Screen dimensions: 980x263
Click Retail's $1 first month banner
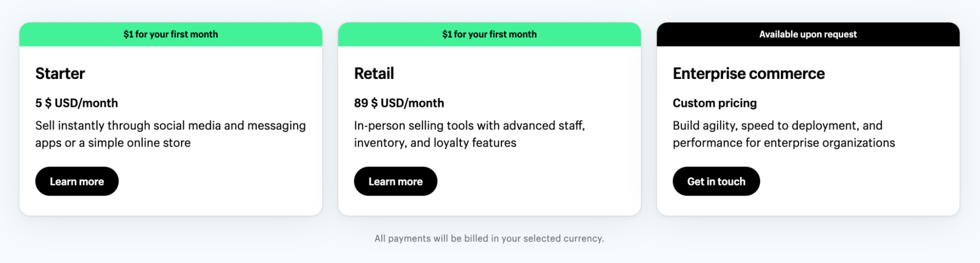489,34
